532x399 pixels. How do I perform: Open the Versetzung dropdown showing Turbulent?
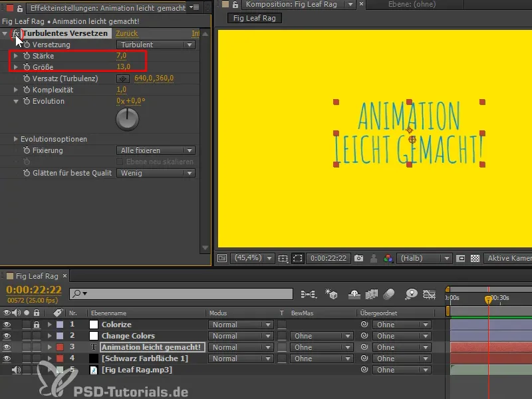point(155,46)
